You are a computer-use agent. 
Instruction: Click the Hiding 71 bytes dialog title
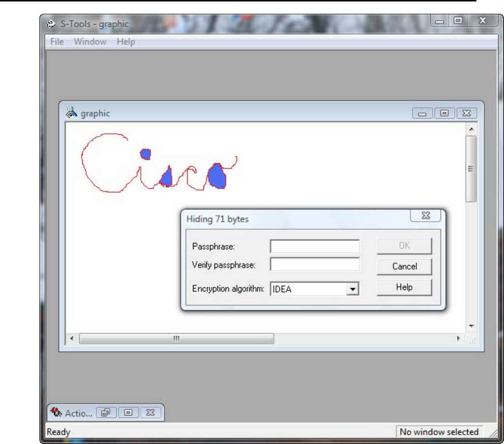tap(217, 219)
